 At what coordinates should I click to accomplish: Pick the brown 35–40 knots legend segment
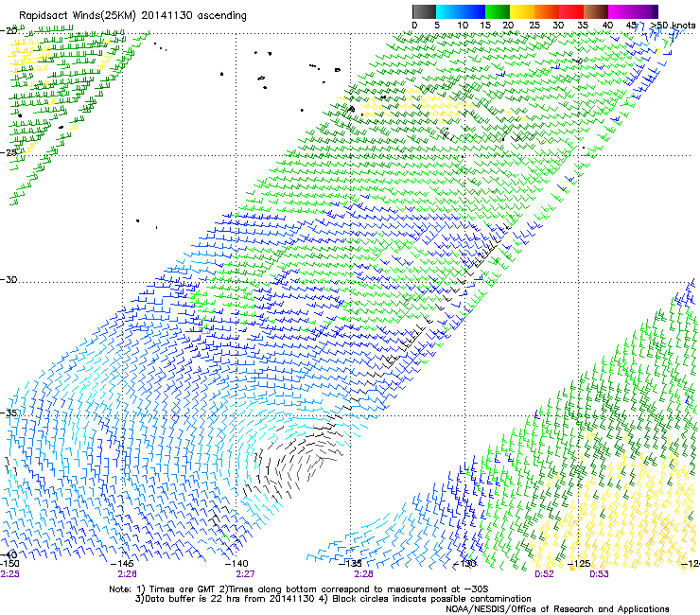point(596,11)
